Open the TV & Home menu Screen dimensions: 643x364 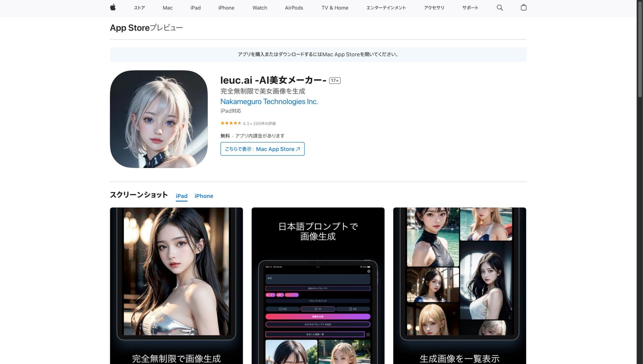click(335, 8)
